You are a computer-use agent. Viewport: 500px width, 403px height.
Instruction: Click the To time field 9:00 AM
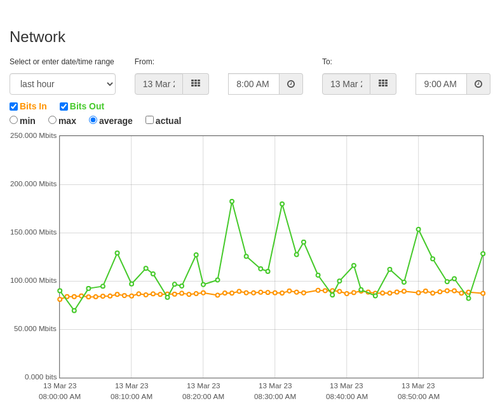click(441, 84)
